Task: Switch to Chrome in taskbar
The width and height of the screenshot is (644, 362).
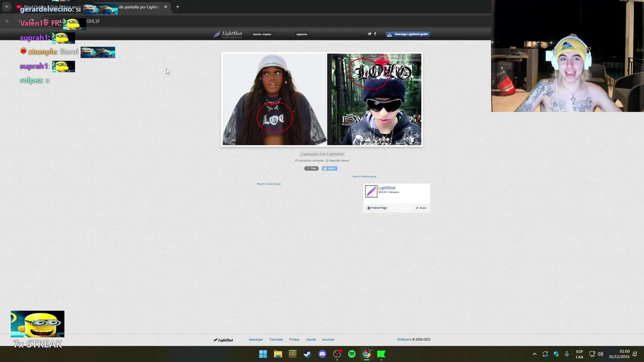Action: [367, 354]
